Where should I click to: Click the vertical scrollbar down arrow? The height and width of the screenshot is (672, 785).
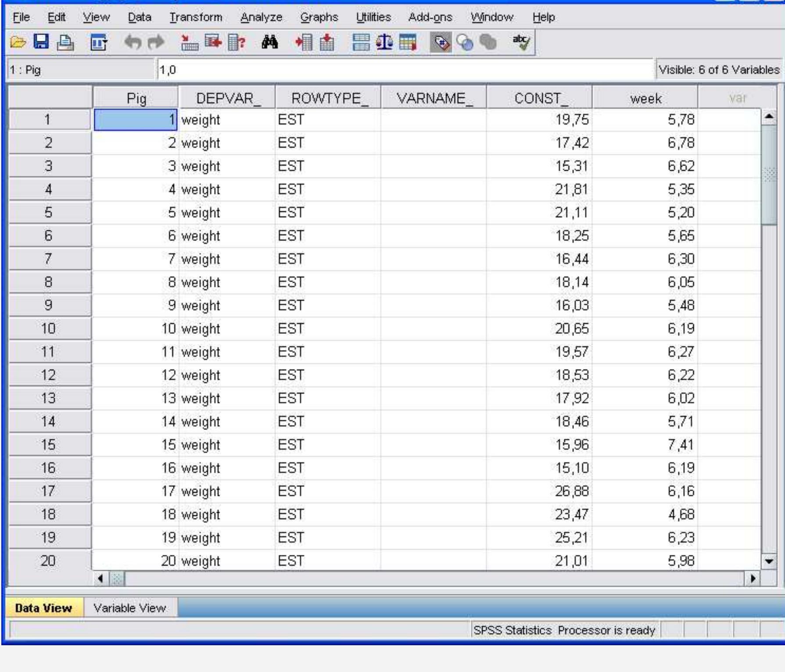(769, 561)
